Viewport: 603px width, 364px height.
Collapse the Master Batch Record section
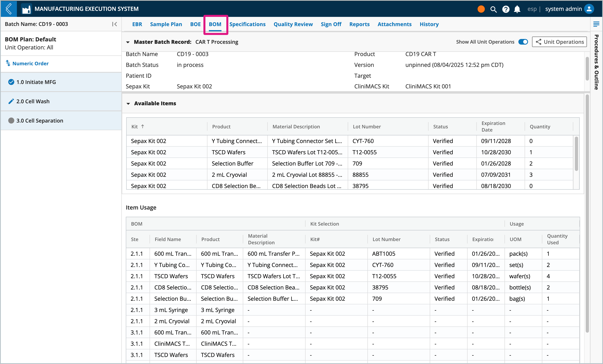pyautogui.click(x=128, y=42)
